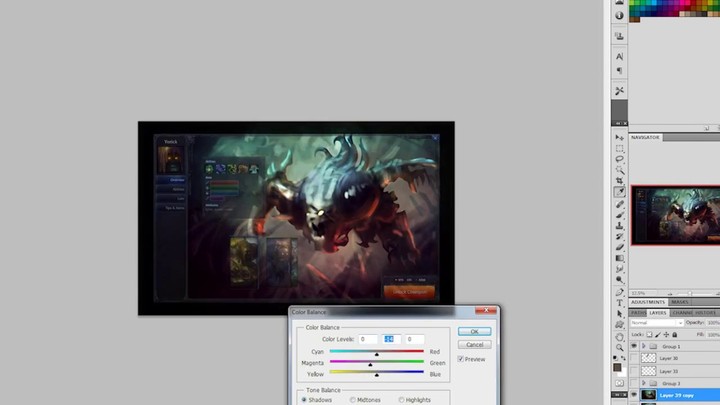Screen dimensions: 720x405
Task: Open the Paragraph panel icon
Action: pos(619,71)
